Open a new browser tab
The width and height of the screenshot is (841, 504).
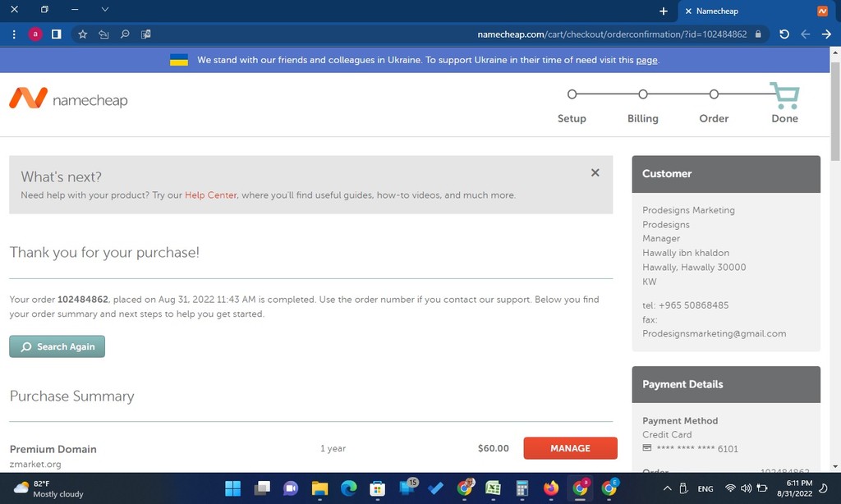[x=664, y=11]
